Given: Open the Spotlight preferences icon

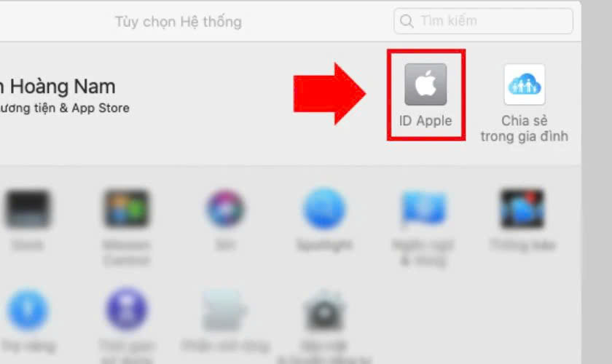Looking at the screenshot, I should coord(324,209).
